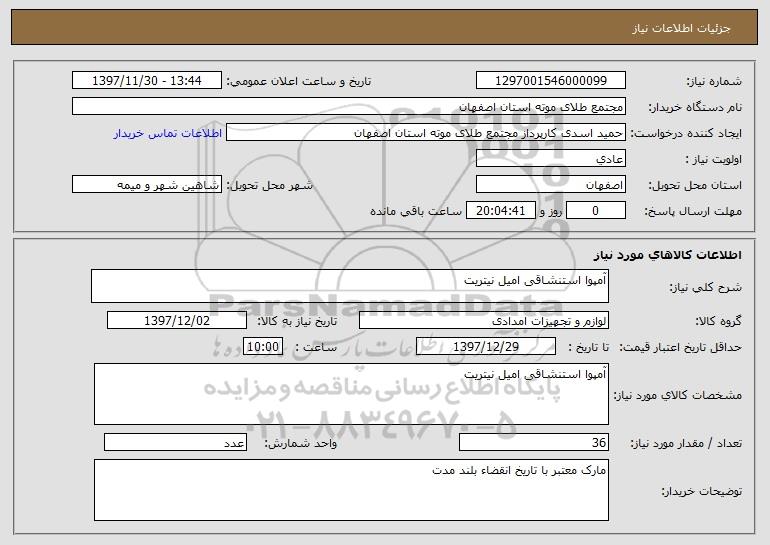Click the quantity field showing 36
The width and height of the screenshot is (770, 545).
tap(534, 442)
